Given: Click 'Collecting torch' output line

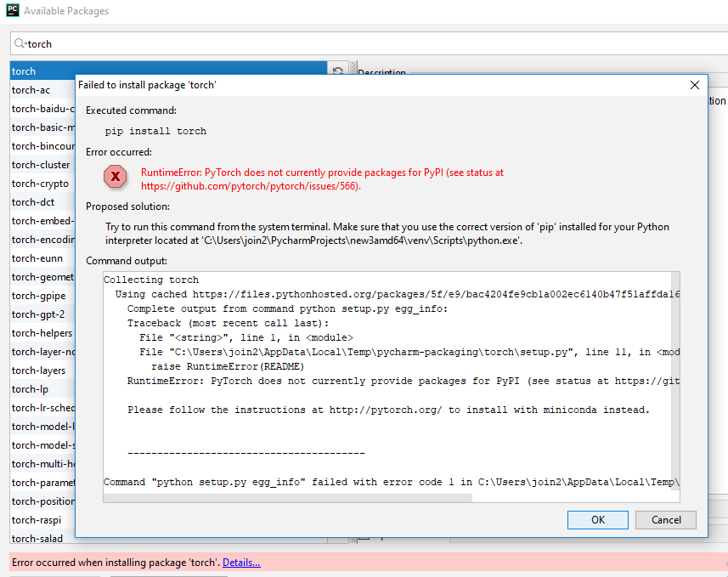Looking at the screenshot, I should [x=151, y=280].
